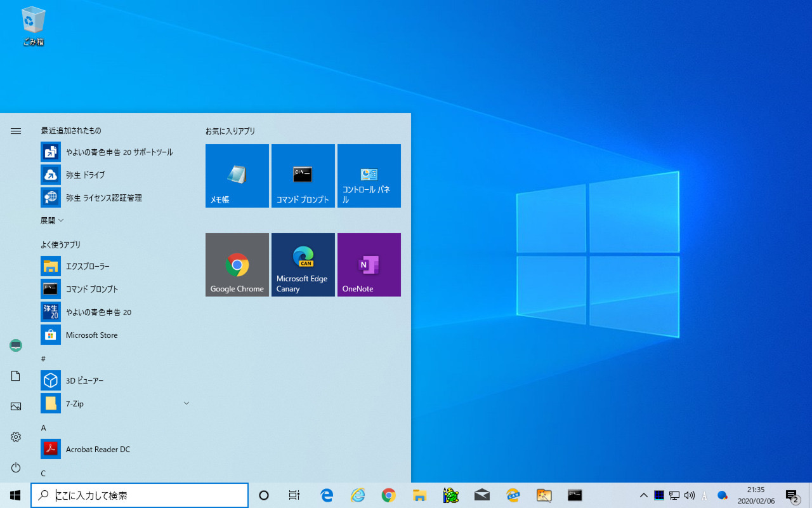
Task: Open the Google Chrome tile
Action: [x=237, y=265]
